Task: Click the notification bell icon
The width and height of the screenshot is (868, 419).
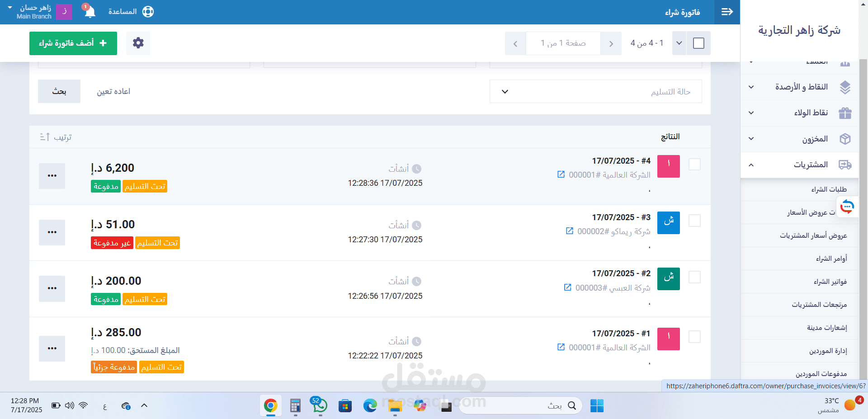Action: [90, 12]
